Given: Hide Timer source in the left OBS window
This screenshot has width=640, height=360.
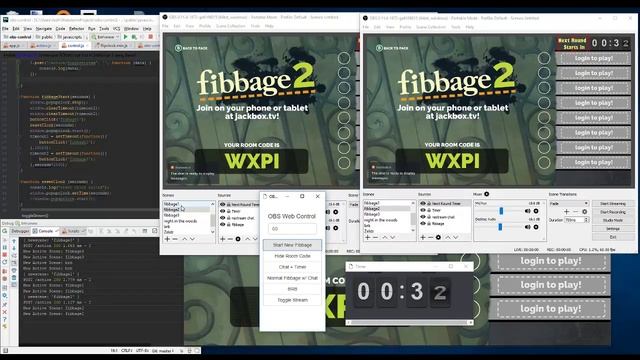Looking at the screenshot, I should click(222, 211).
